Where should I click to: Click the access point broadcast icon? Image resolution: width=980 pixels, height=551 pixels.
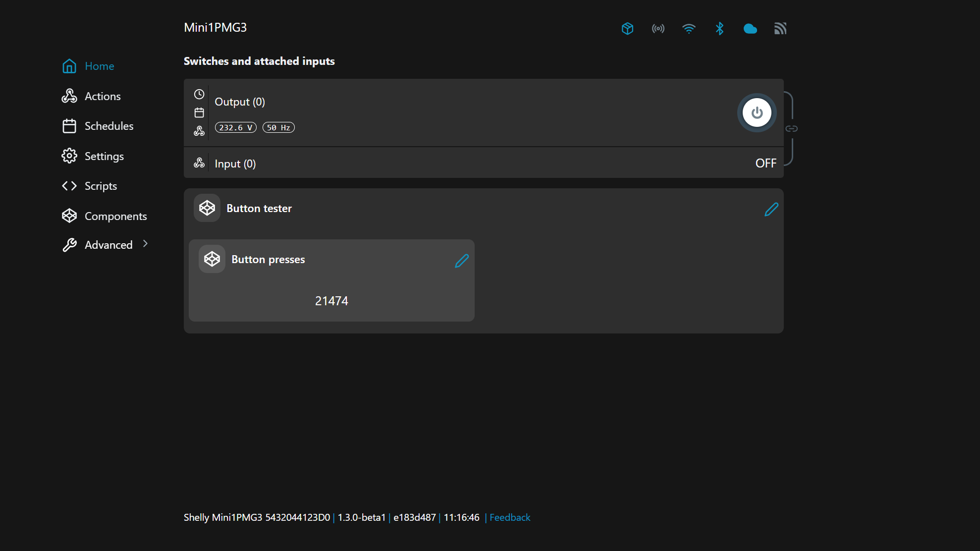658,29
